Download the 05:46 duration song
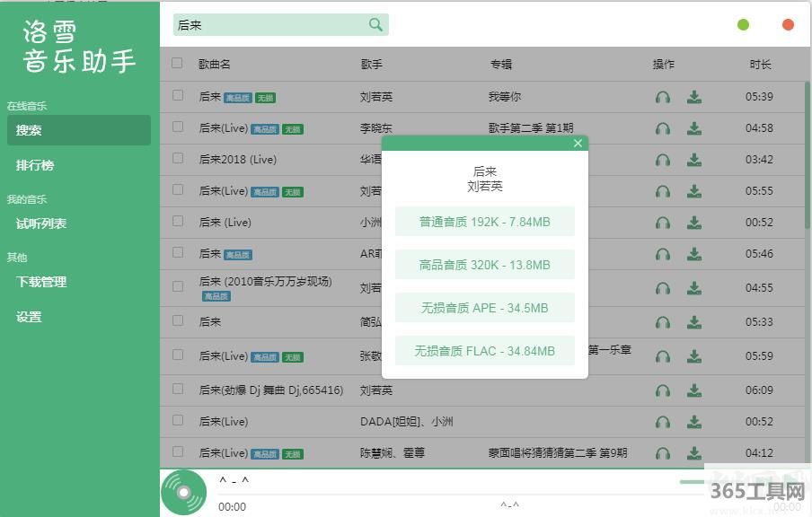The image size is (812, 517). (694, 254)
